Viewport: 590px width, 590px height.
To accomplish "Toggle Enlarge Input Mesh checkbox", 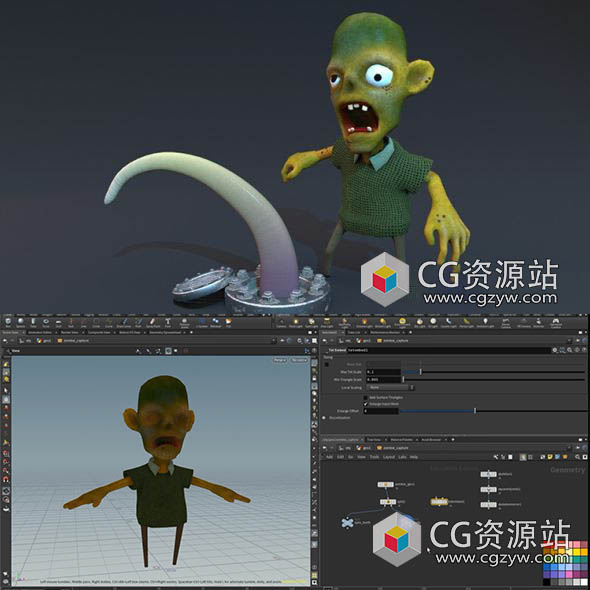I will 365,404.
